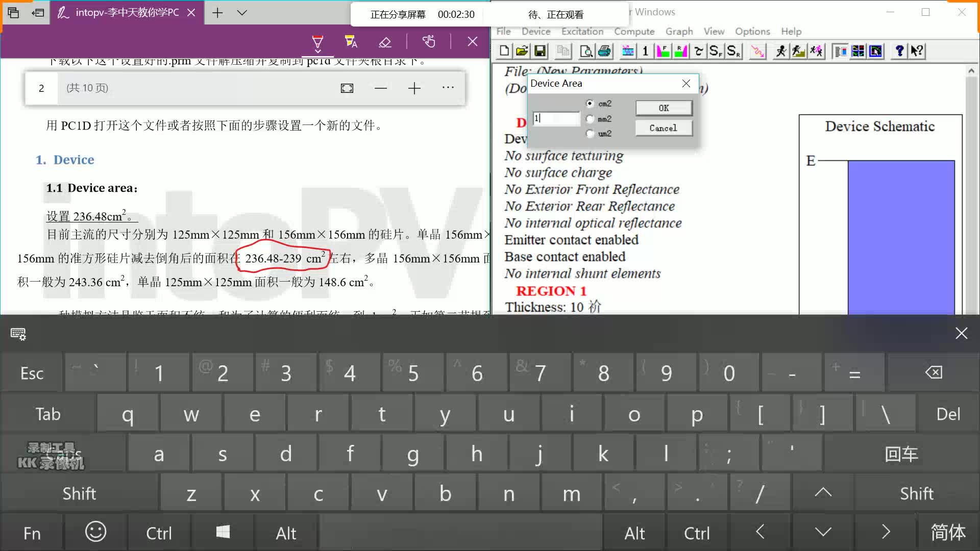Viewport: 980px width, 551px height.
Task: Open the PDF toolbar more options ellipsis
Action: coord(448,88)
